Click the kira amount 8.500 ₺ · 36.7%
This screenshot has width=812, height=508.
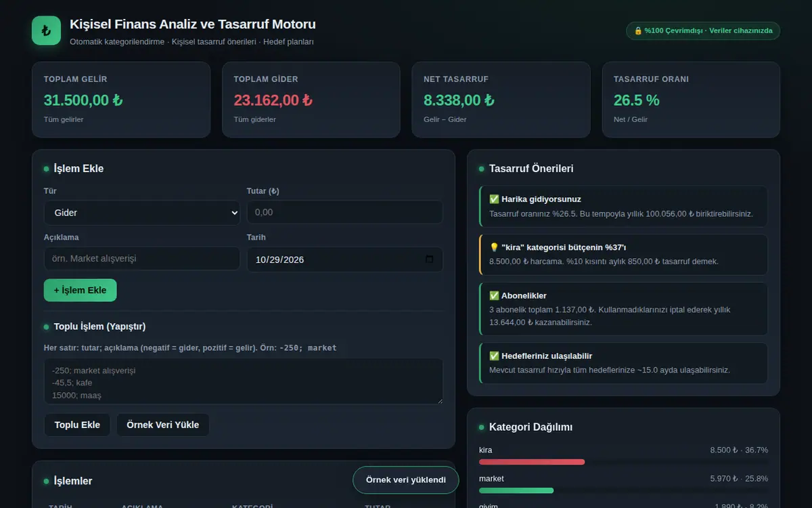coord(739,450)
